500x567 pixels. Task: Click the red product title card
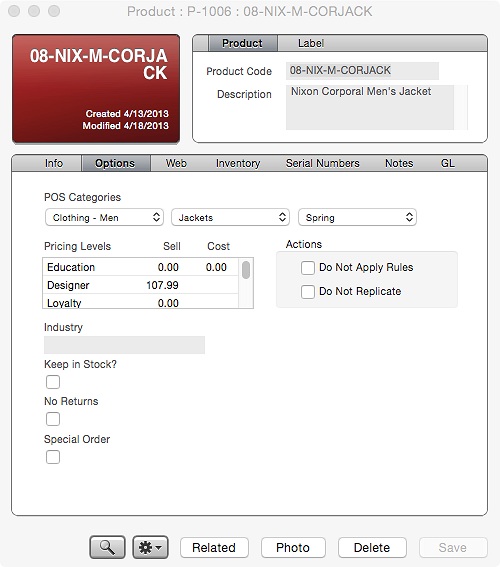96,89
